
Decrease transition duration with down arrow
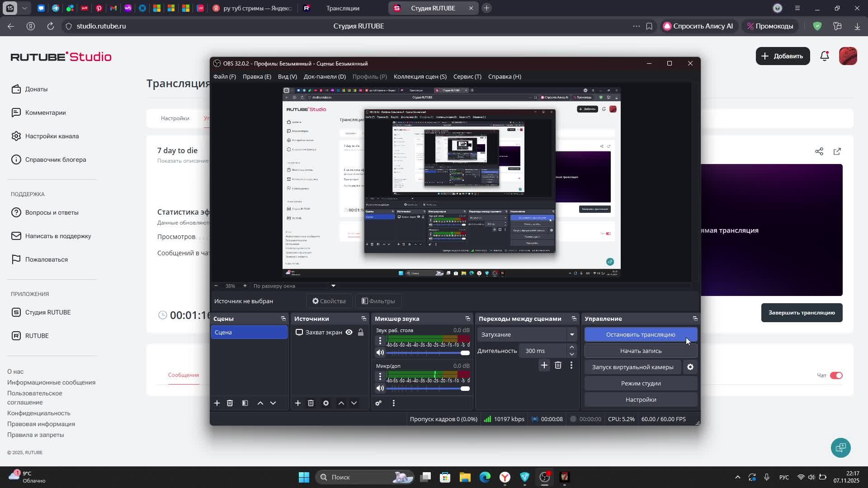click(572, 354)
